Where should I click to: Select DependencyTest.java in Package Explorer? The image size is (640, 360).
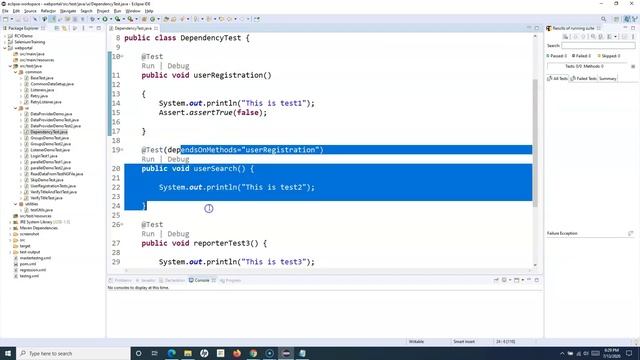[49, 132]
